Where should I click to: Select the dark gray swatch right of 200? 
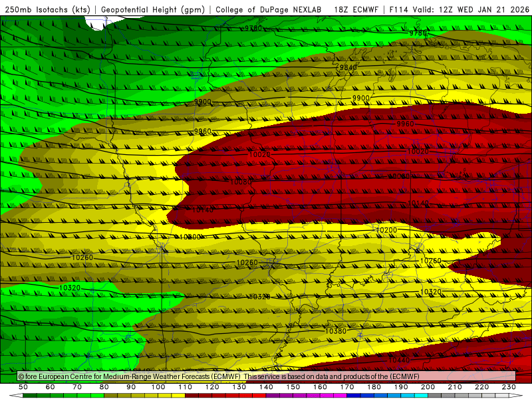[x=435, y=396]
